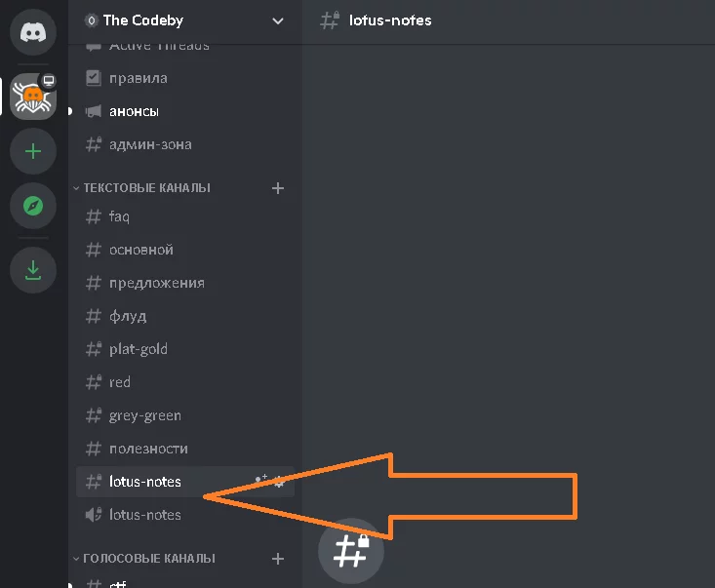715x588 pixels.
Task: Open the полезности channel
Action: pos(148,449)
